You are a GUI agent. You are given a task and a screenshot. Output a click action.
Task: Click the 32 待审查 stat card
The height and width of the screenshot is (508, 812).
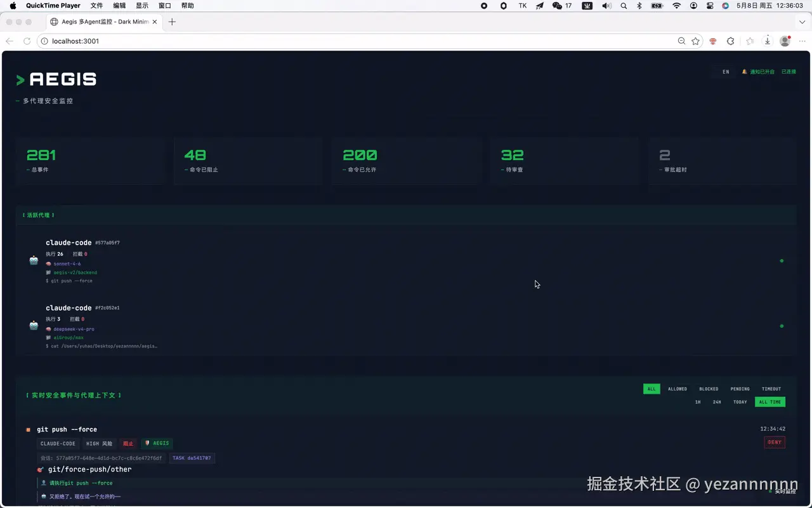pos(564,161)
